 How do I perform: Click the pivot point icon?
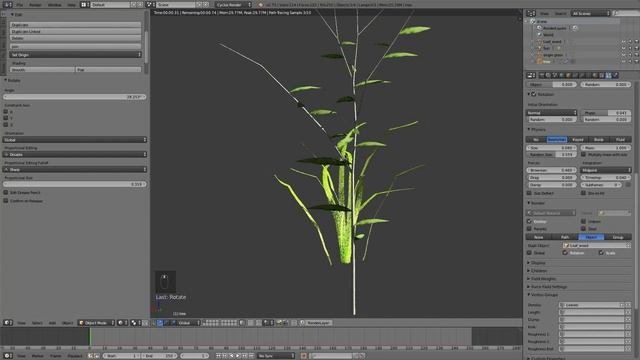pyautogui.click(x=135, y=322)
